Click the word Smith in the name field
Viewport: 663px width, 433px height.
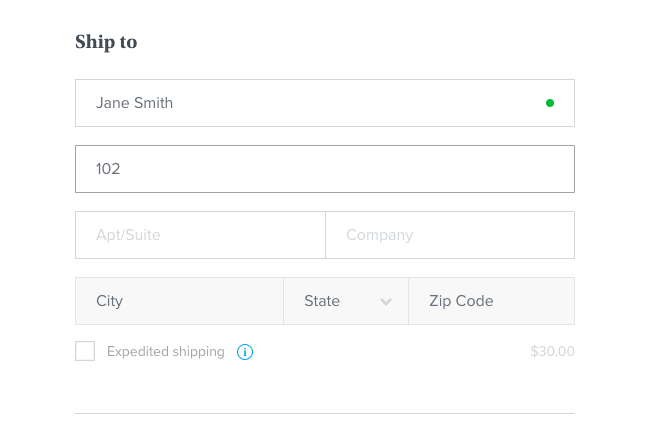153,103
